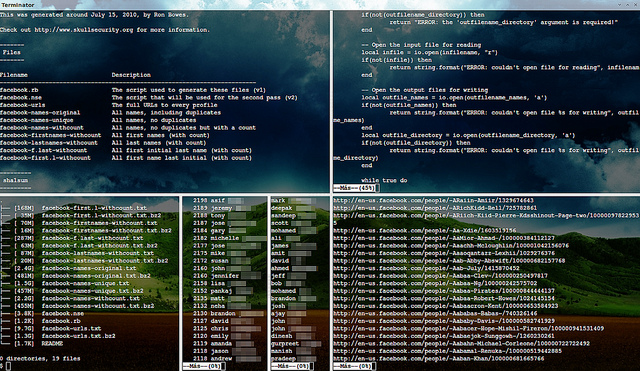Click the 'while true do' code line
This screenshot has height=371, width=640.
(384, 180)
